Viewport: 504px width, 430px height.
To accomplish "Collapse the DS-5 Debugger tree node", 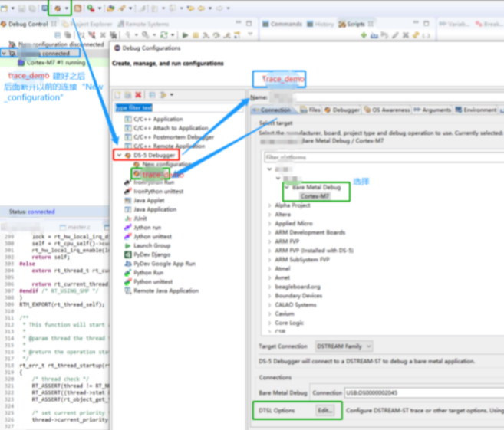I will pyautogui.click(x=118, y=155).
